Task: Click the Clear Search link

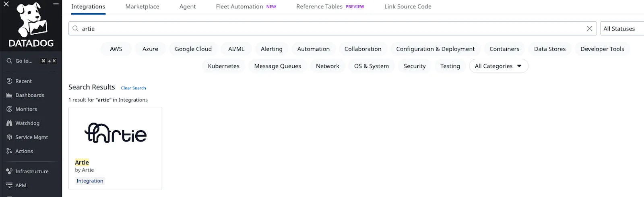Action: (x=133, y=88)
